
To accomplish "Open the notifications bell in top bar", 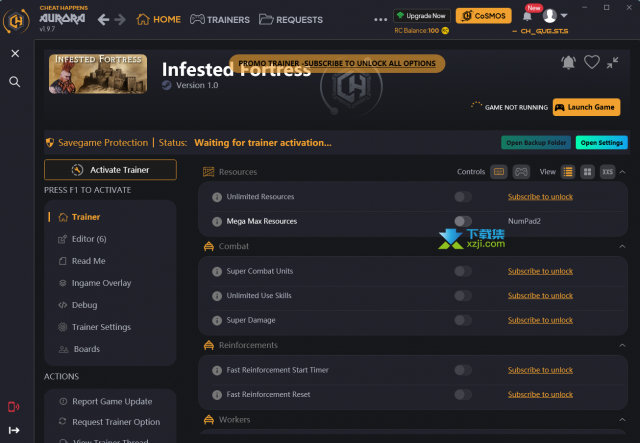I will click(x=527, y=16).
